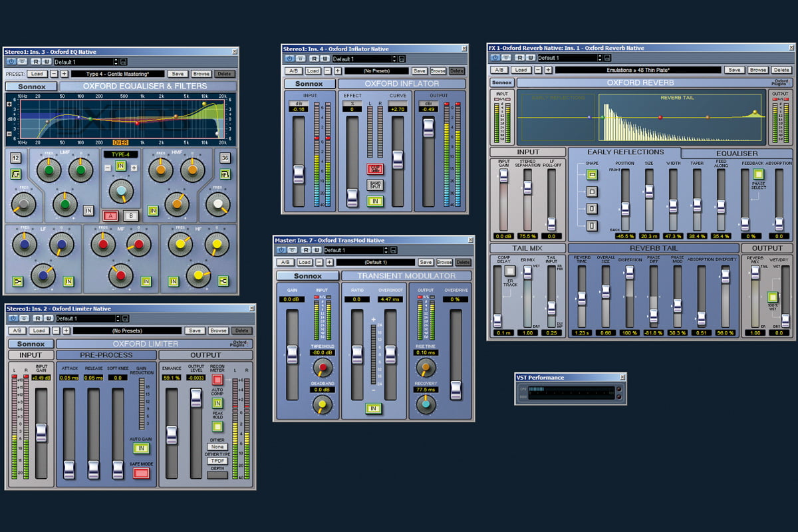Image resolution: width=798 pixels, height=532 pixels.
Task: Toggle ER Track in the Reverb tail mix
Action: pyautogui.click(x=509, y=271)
